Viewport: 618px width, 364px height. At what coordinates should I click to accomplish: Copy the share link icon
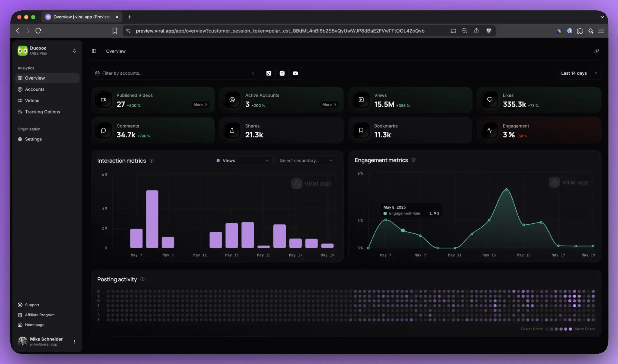596,51
